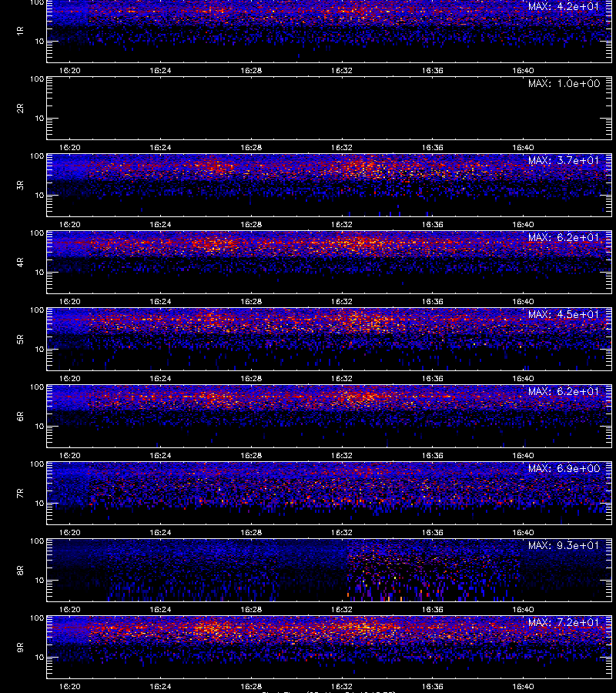The height and width of the screenshot is (693, 616).
Task: Click the 5R panel label
Action: tap(20, 340)
